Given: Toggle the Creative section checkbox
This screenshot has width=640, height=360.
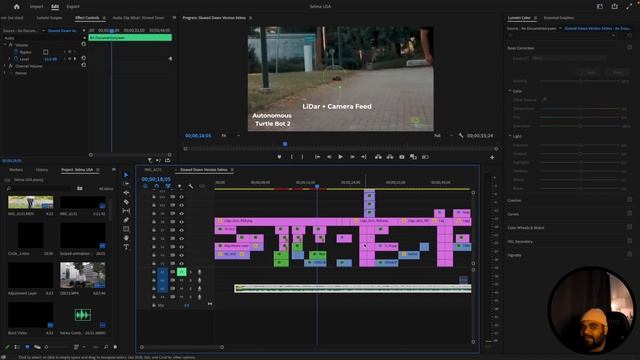Looking at the screenshot, I should pyautogui.click(x=629, y=200).
